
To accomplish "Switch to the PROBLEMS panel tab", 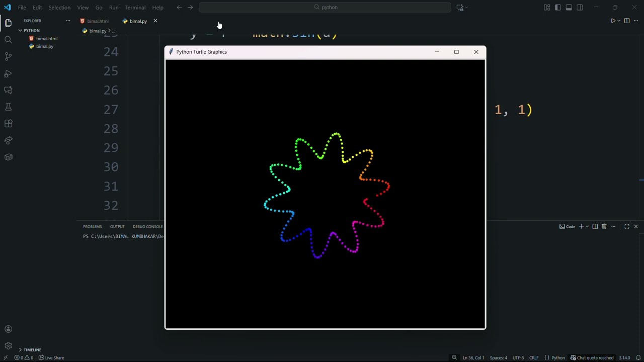I will point(92,227).
